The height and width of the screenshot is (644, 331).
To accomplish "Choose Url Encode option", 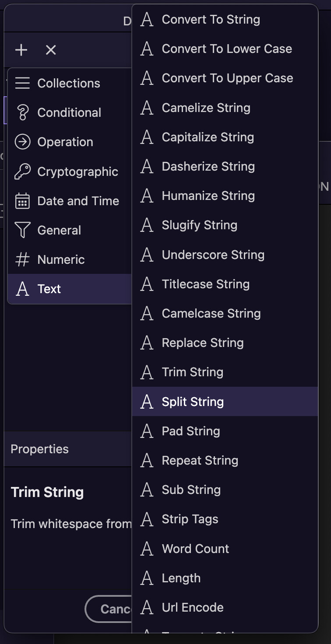I will [225, 607].
